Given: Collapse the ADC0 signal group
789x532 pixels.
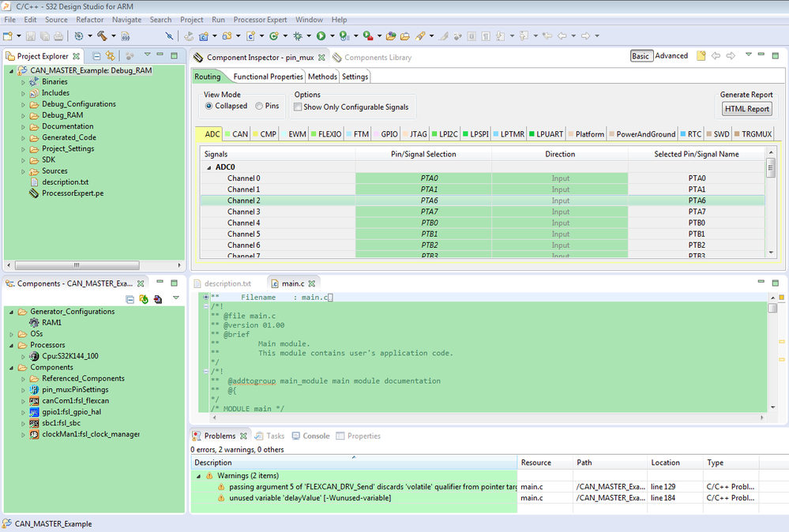Looking at the screenshot, I should pyautogui.click(x=209, y=167).
